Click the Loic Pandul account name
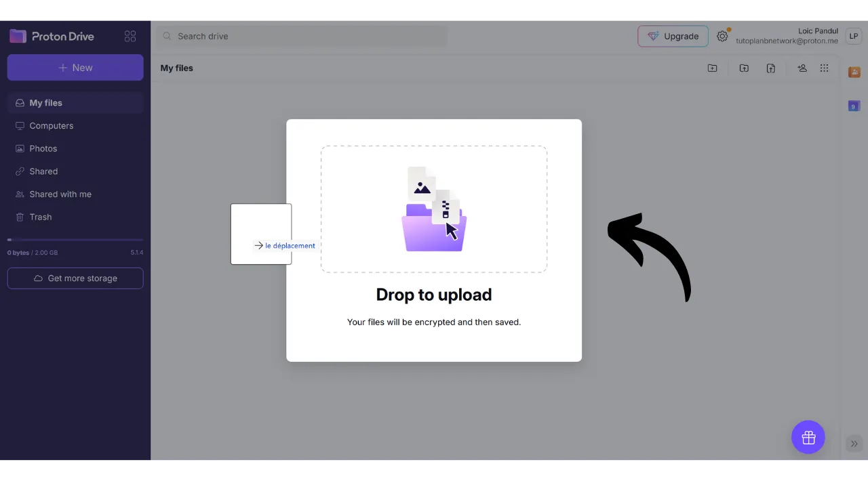This screenshot has width=868, height=481. [x=818, y=31]
